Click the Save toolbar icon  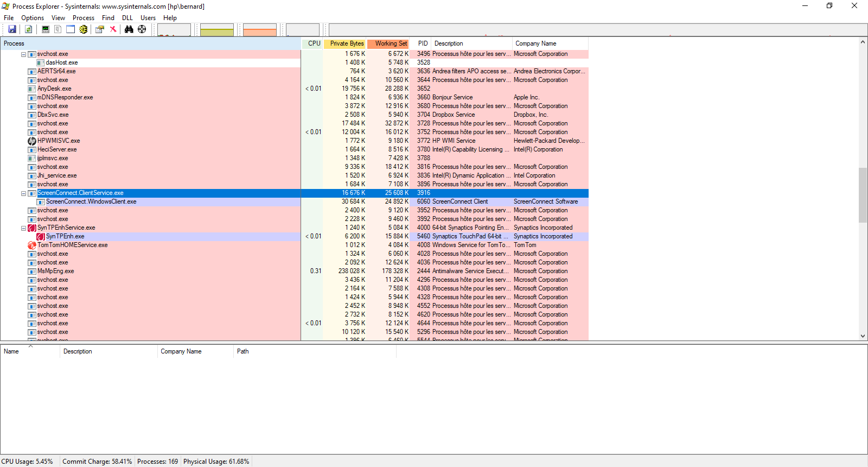[x=12, y=29]
